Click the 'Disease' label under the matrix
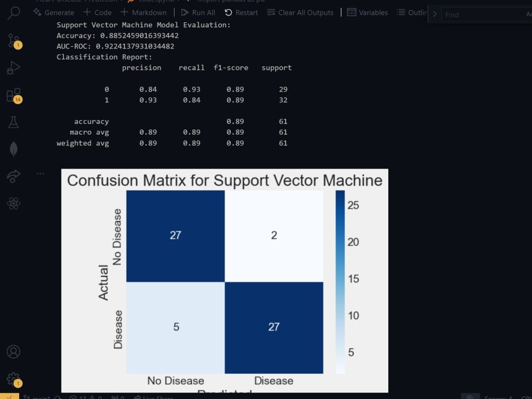532x399 pixels. point(274,381)
